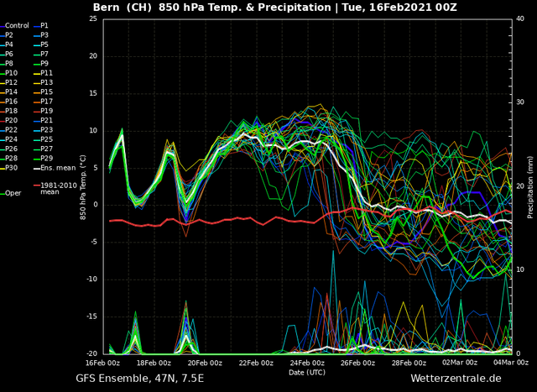
Task: Click the 'Wetterzentrale.de' source label
Action: [x=456, y=379]
